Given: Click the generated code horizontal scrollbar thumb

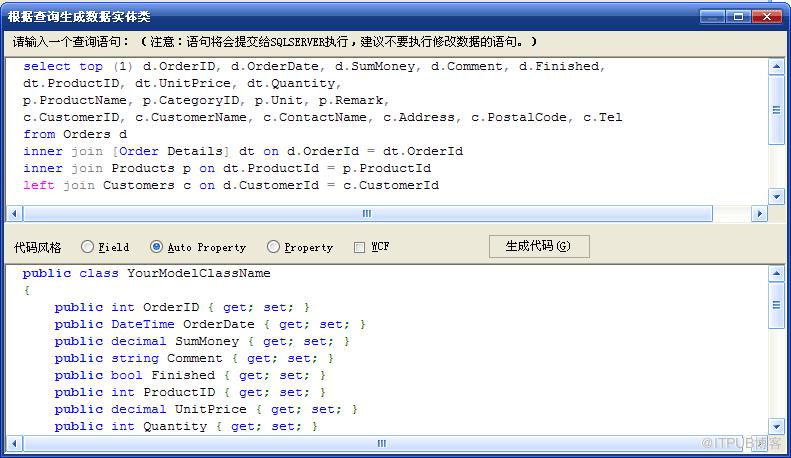Looking at the screenshot, I should [x=382, y=443].
